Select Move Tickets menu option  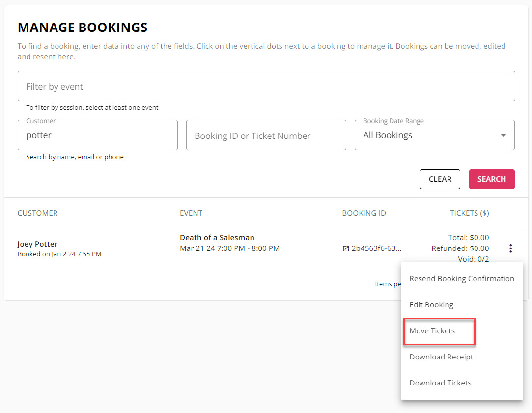461,331
